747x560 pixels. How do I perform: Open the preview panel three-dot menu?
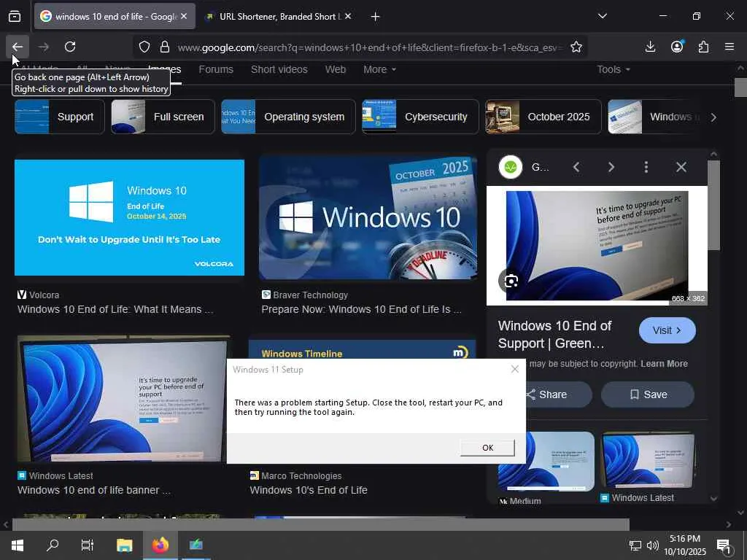click(646, 167)
